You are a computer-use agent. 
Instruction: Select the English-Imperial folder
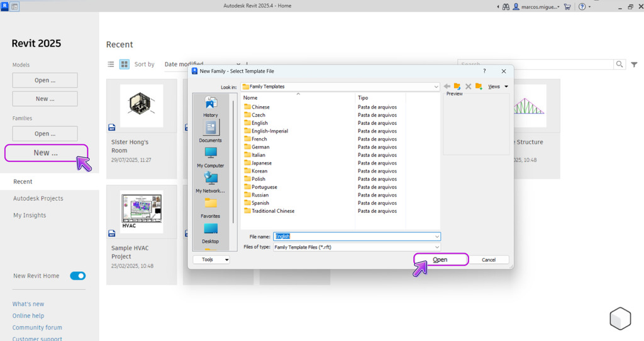tap(266, 131)
